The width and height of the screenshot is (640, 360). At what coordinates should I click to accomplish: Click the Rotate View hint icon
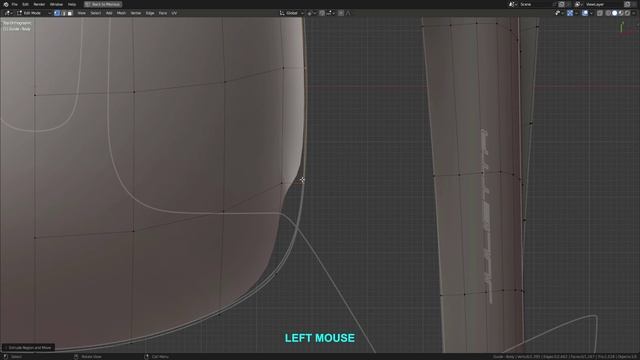click(76, 357)
